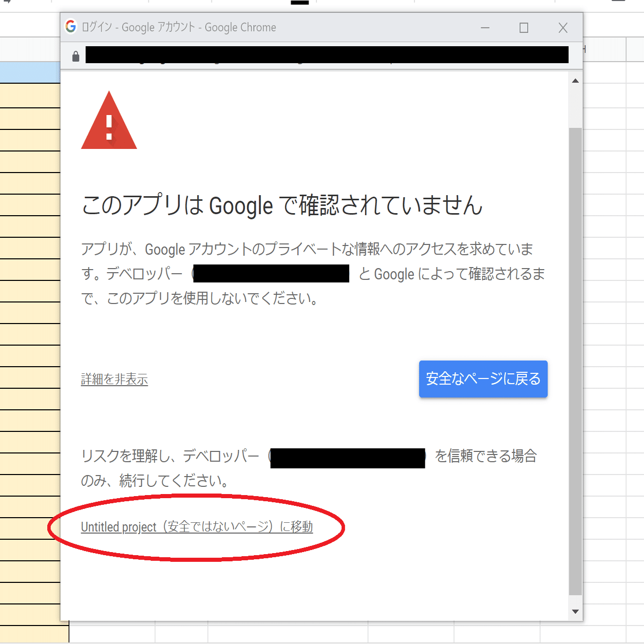Open the Untitled project（安全ではないページ）link
Viewport: 644px width, 644px height.
click(197, 526)
